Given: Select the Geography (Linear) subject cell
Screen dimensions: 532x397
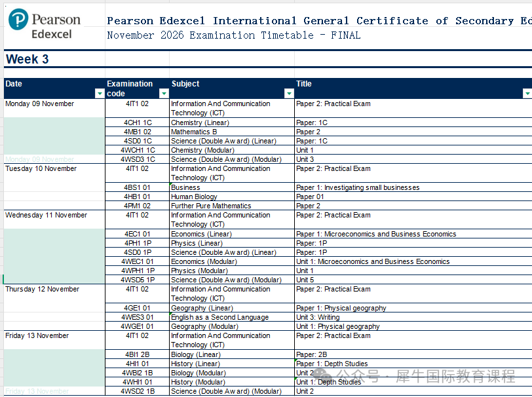Looking at the screenshot, I should (232, 308).
